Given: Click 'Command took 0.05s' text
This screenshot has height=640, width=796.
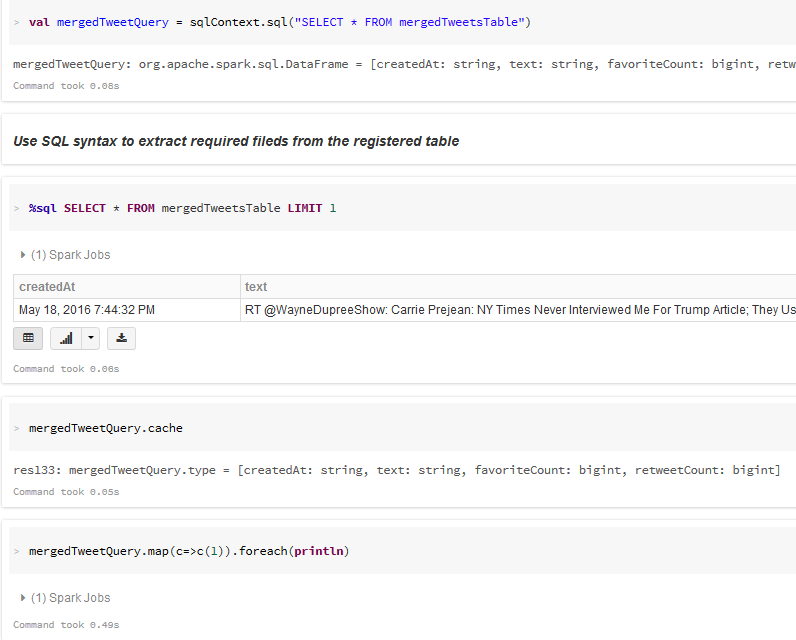Looking at the screenshot, I should [x=66, y=492].
